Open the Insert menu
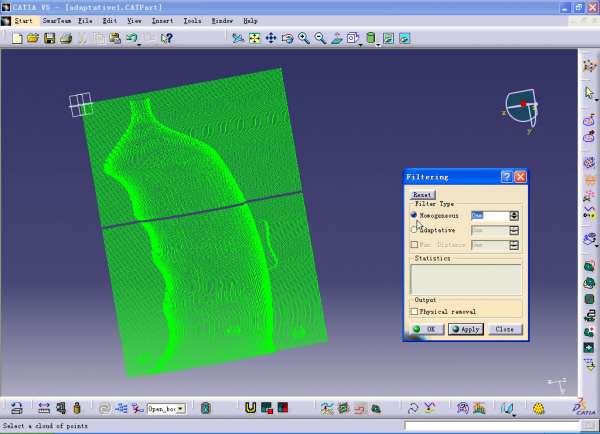The width and height of the screenshot is (600, 434). (162, 20)
